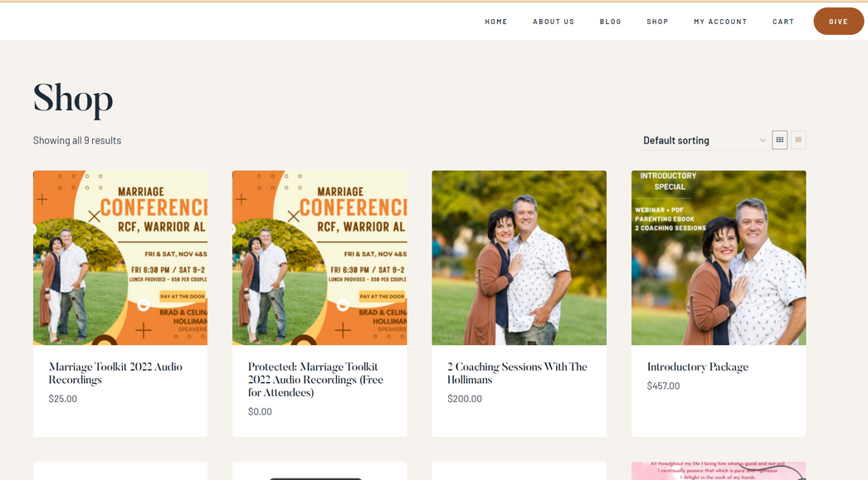
Task: Open My Account page
Action: [x=720, y=22]
